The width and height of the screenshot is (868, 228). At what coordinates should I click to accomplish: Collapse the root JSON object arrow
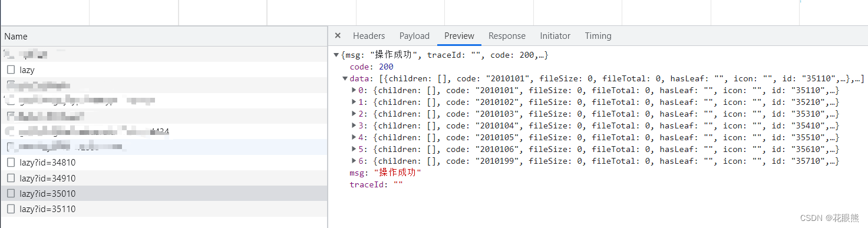pyautogui.click(x=336, y=55)
